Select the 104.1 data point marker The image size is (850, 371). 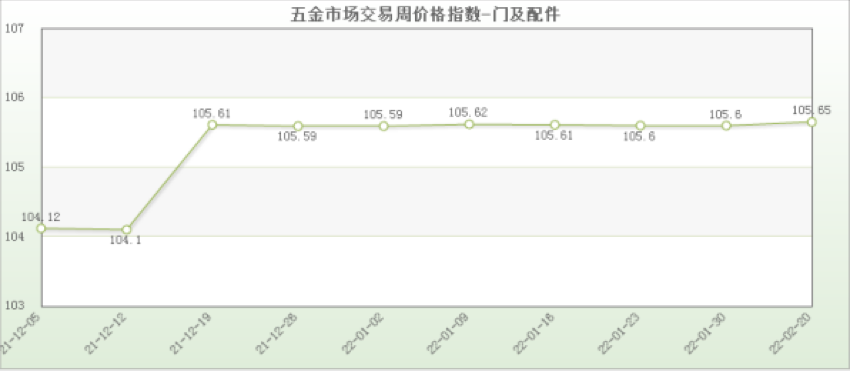pyautogui.click(x=126, y=229)
